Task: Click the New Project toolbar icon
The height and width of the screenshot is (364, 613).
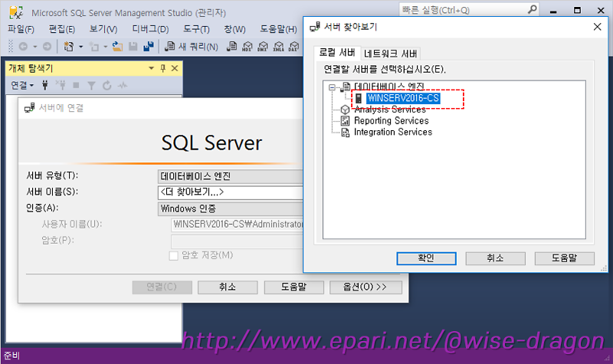Action: 69,47
